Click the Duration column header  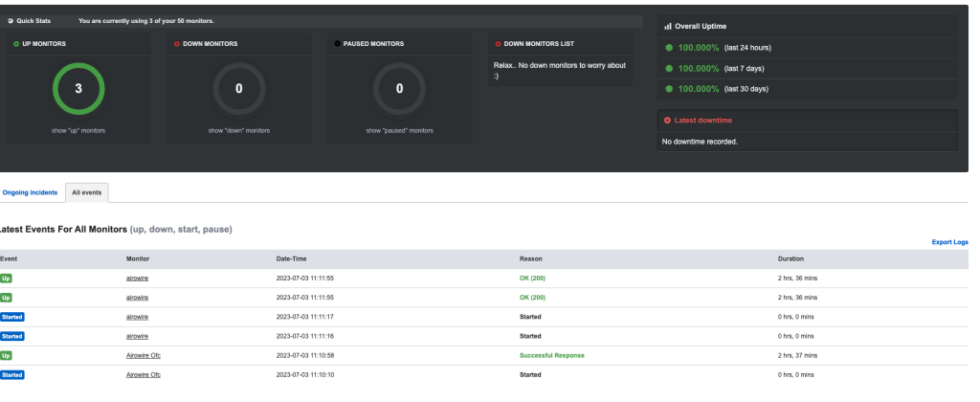[791, 258]
